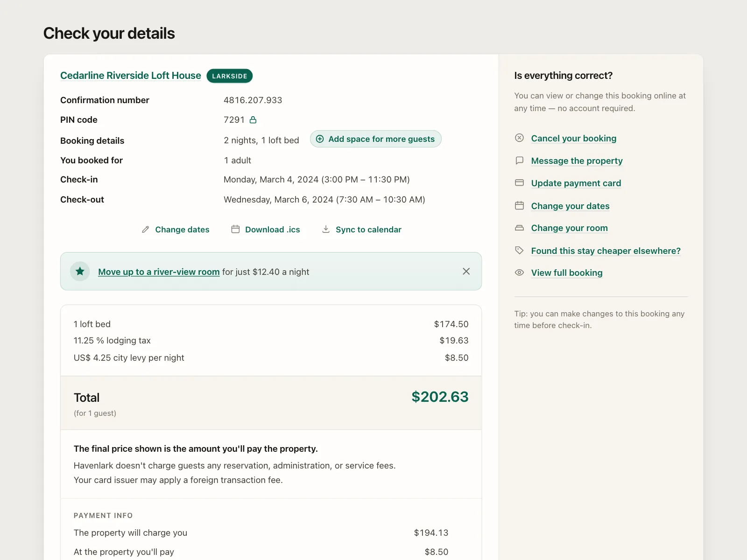Click the 'Is everything correct?' heading
This screenshot has width=747, height=560.
pos(564,76)
